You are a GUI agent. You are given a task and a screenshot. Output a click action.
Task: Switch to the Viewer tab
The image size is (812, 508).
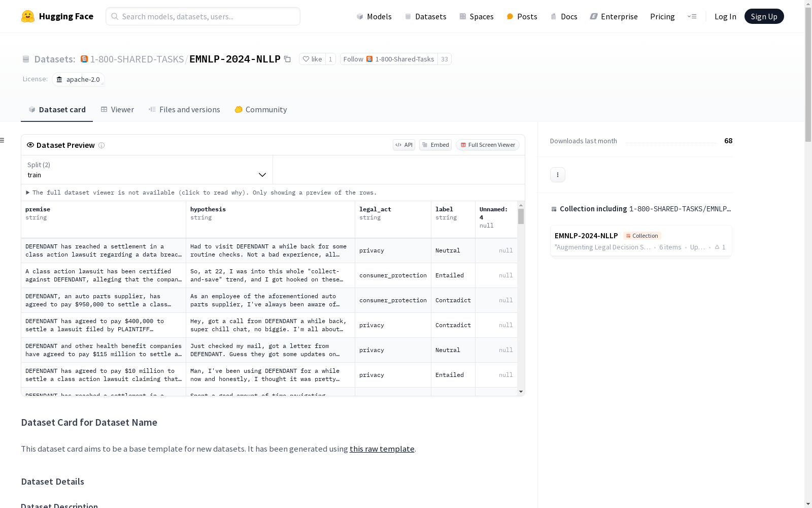[117, 110]
